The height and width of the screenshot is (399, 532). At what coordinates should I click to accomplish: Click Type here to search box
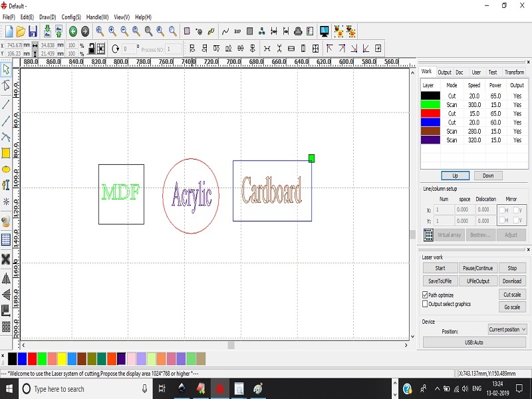[x=85, y=389]
